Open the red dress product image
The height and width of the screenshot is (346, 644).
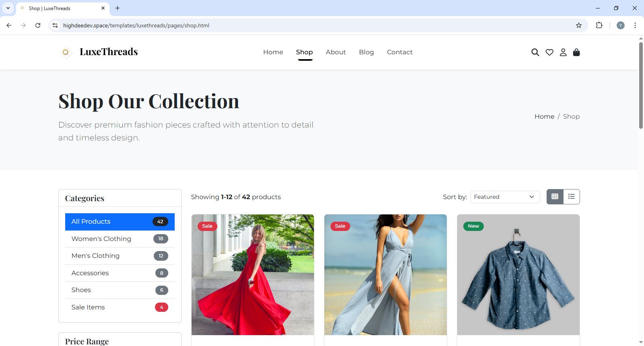click(x=253, y=275)
